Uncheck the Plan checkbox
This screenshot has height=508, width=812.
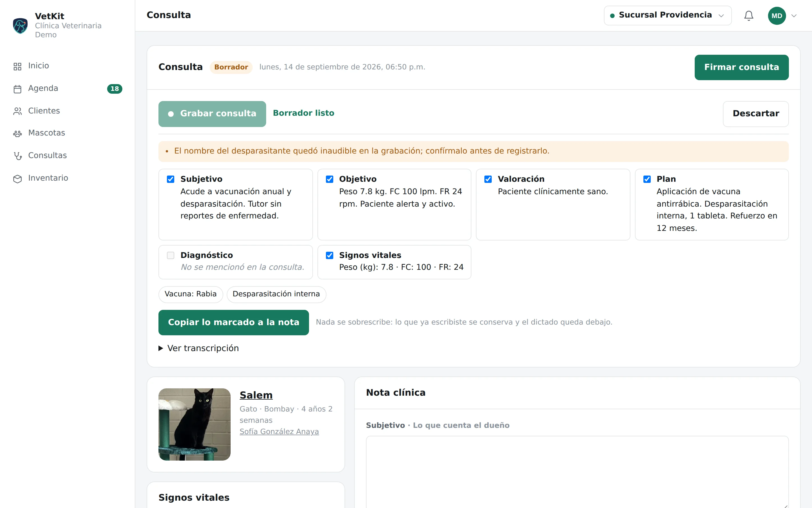(647, 179)
